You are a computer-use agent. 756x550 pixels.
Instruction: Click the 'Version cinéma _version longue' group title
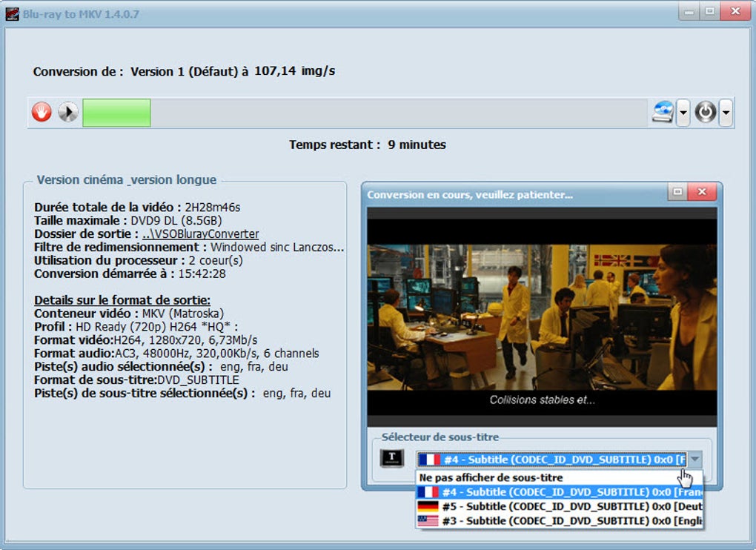[127, 180]
